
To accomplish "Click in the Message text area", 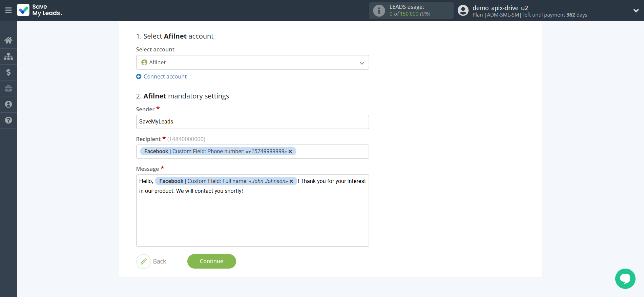I will click(x=252, y=220).
